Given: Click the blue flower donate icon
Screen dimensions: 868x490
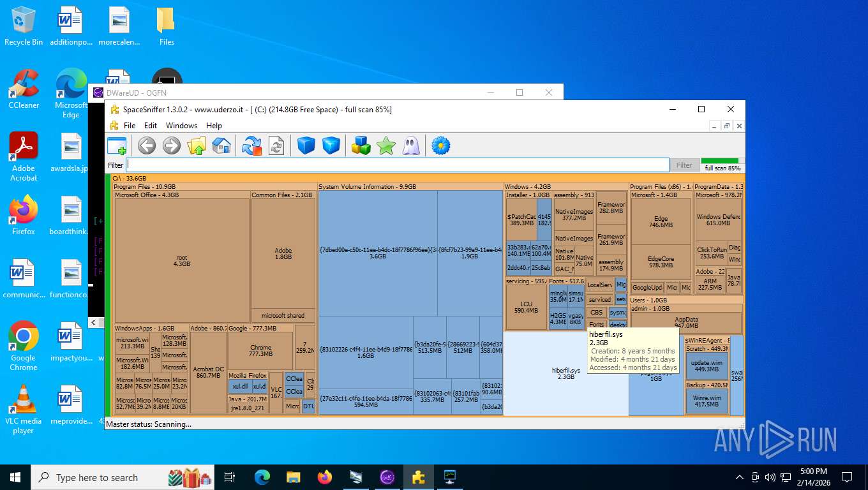Looking at the screenshot, I should click(441, 146).
